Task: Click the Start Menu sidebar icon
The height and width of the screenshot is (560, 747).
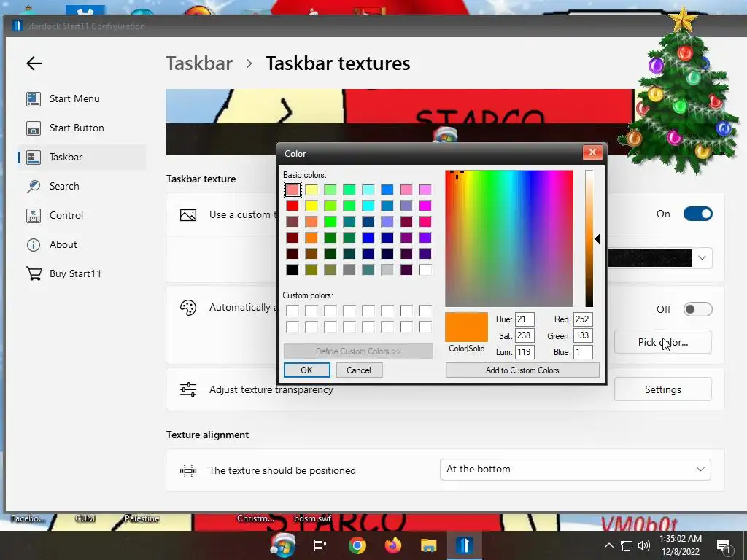Action: (x=34, y=98)
